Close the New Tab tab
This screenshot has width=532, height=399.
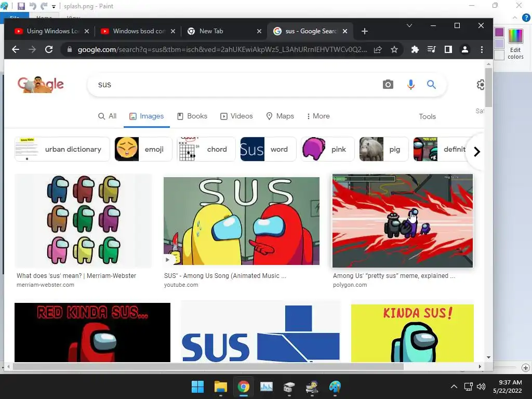click(259, 31)
